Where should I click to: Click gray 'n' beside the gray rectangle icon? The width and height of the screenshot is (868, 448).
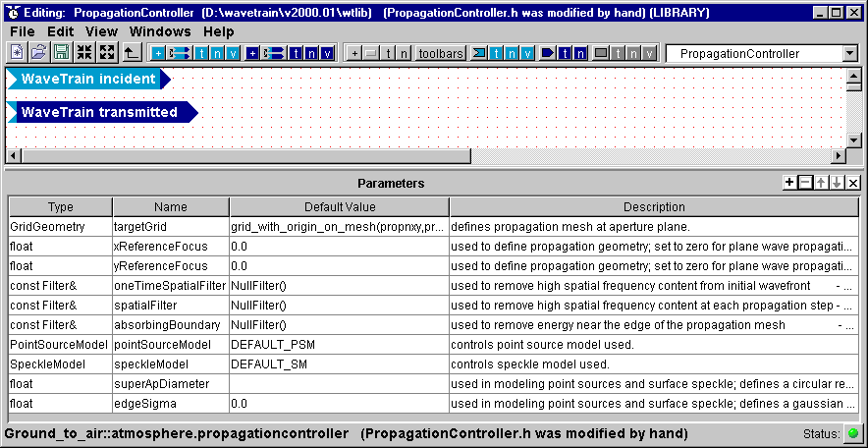(x=634, y=53)
